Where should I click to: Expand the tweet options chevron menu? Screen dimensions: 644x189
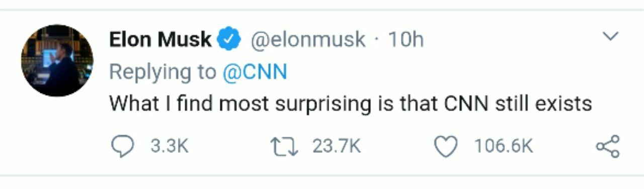pyautogui.click(x=609, y=37)
